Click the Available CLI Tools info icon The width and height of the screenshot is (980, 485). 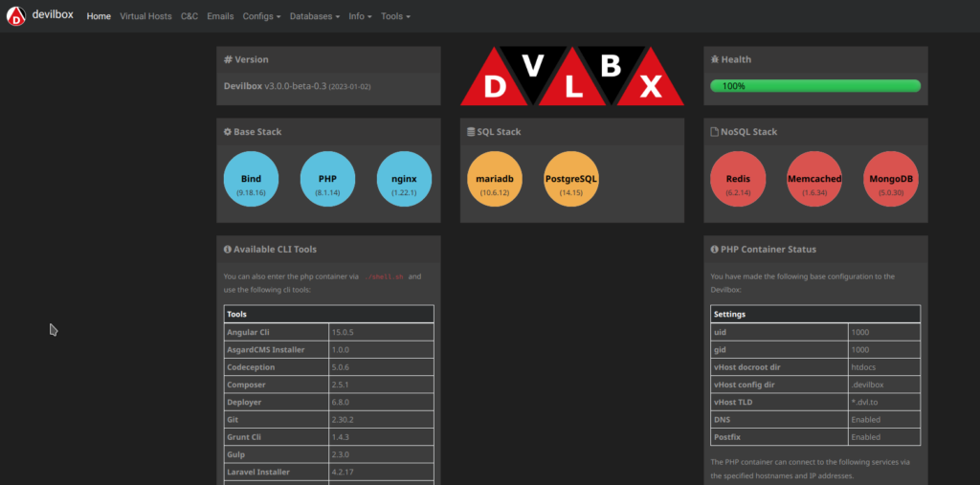228,250
